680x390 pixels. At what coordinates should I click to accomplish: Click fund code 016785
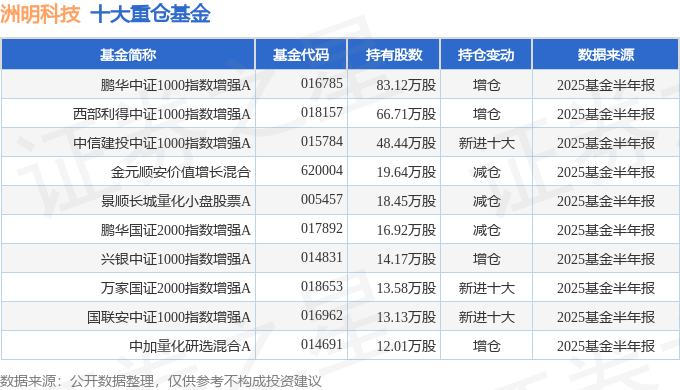322,83
